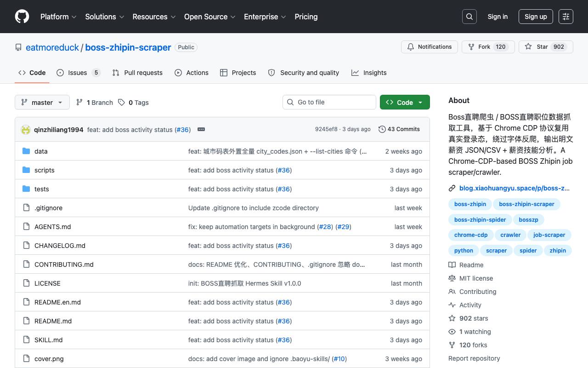Click the scale icon next to MIT license
This screenshot has width=588, height=368.
[x=452, y=278]
